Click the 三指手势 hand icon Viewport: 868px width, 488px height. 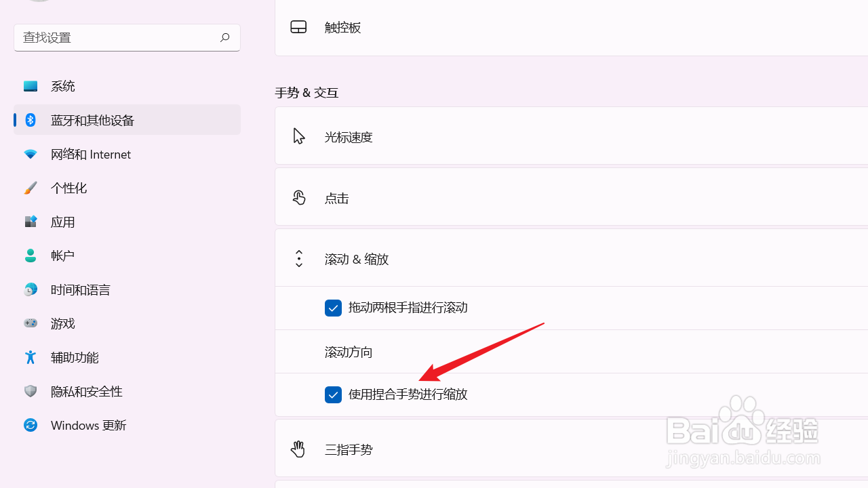point(298,448)
